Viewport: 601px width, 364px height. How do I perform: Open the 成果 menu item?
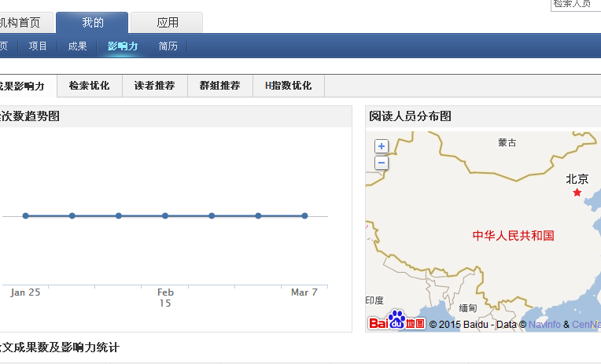click(77, 46)
